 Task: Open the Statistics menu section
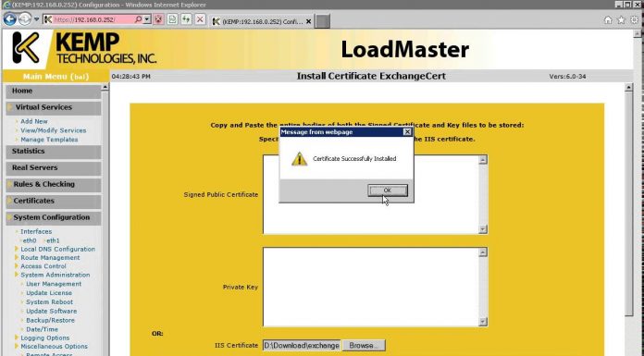pyautogui.click(x=54, y=152)
